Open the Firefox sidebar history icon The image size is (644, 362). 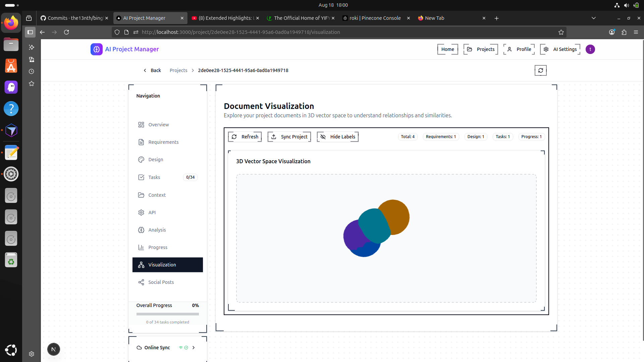pyautogui.click(x=32, y=71)
